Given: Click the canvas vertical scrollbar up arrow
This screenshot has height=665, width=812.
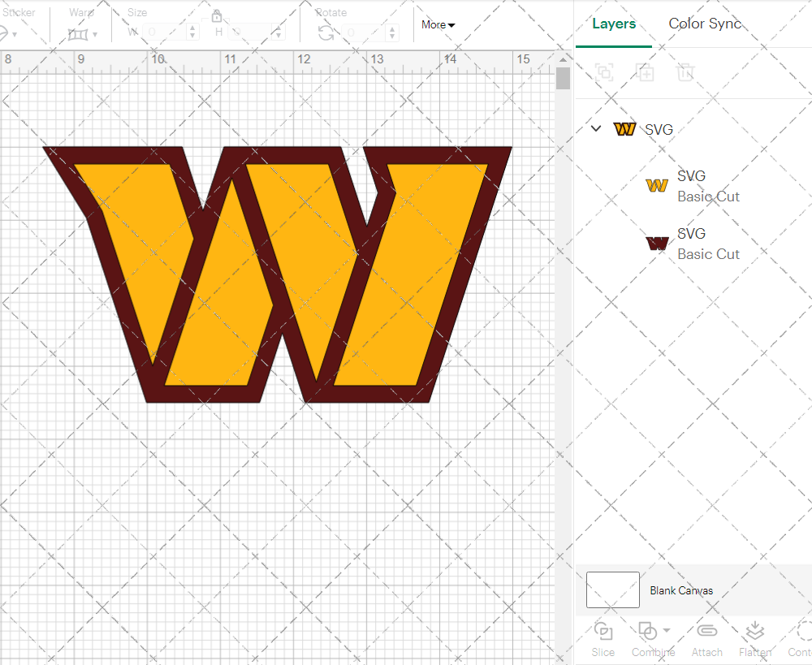Looking at the screenshot, I should [563, 60].
